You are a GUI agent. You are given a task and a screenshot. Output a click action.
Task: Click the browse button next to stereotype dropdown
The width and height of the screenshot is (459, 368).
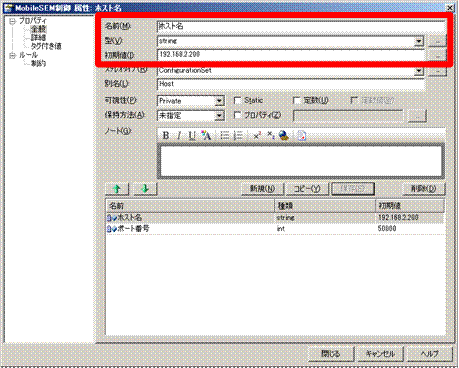pos(437,71)
